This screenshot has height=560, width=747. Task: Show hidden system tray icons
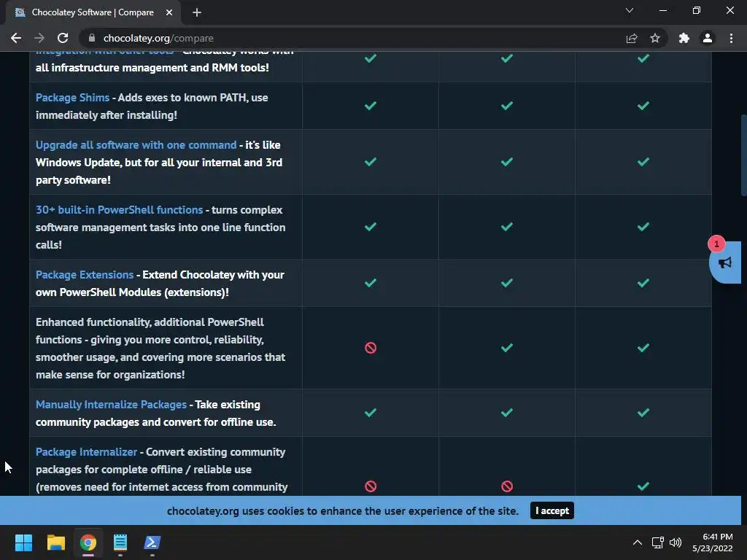click(638, 542)
